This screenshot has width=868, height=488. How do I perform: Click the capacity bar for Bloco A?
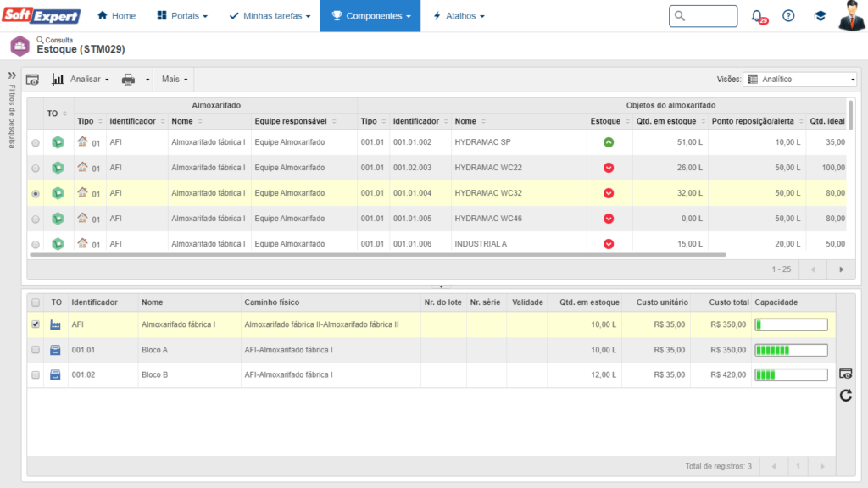[x=791, y=350]
